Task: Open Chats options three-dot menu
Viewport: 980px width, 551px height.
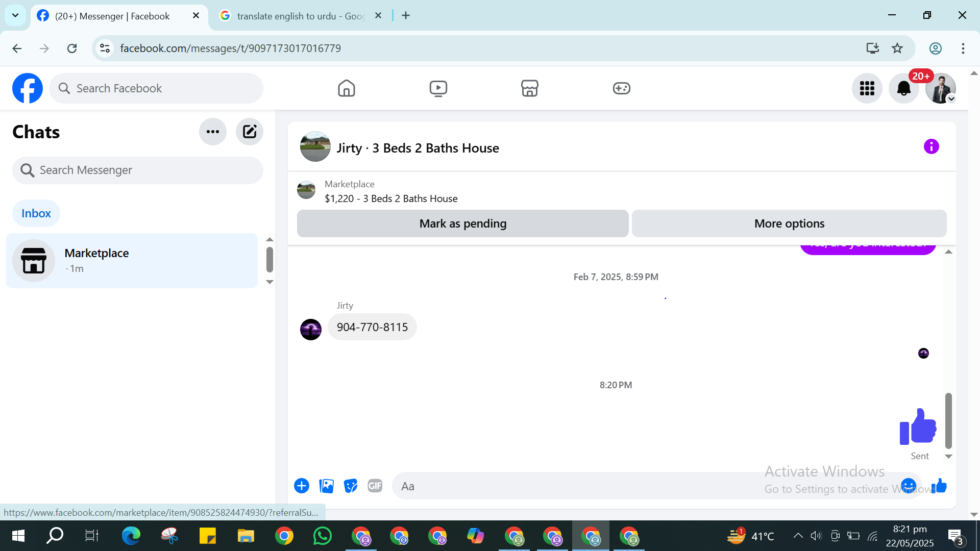Action: (213, 132)
